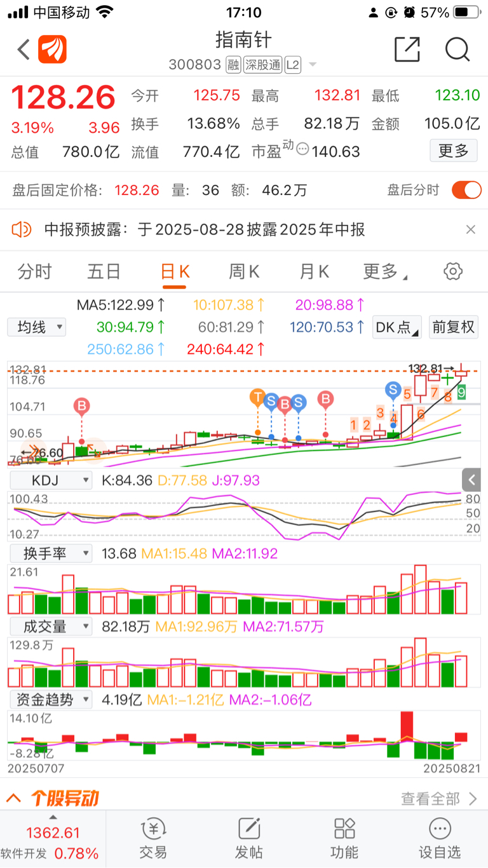
Task: Tap the stock code 300803
Action: [195, 65]
